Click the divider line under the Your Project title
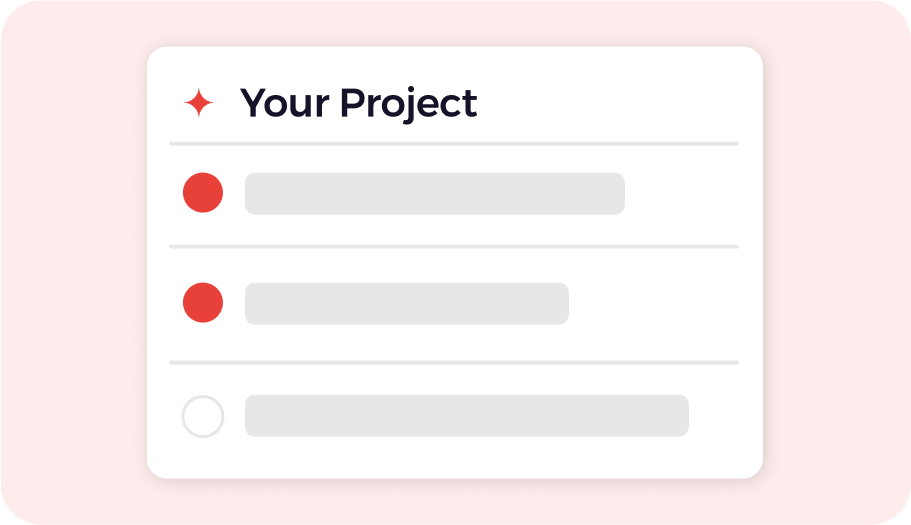911x525 pixels. tap(453, 144)
